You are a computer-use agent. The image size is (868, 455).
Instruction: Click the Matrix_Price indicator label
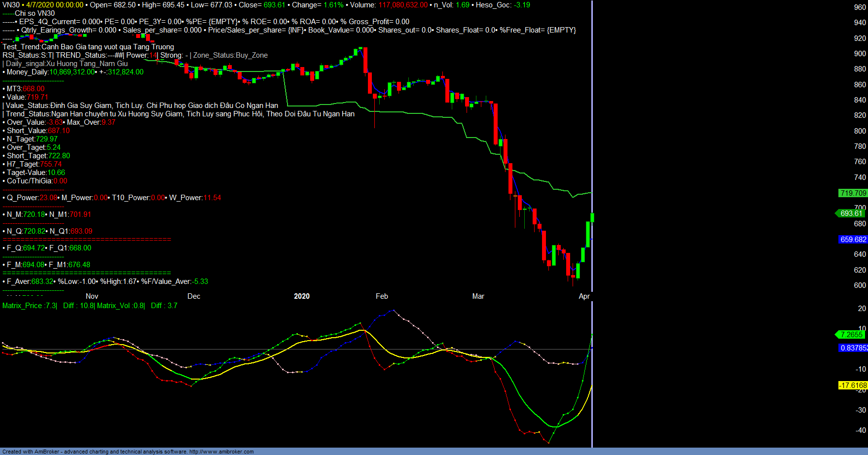tap(30, 306)
